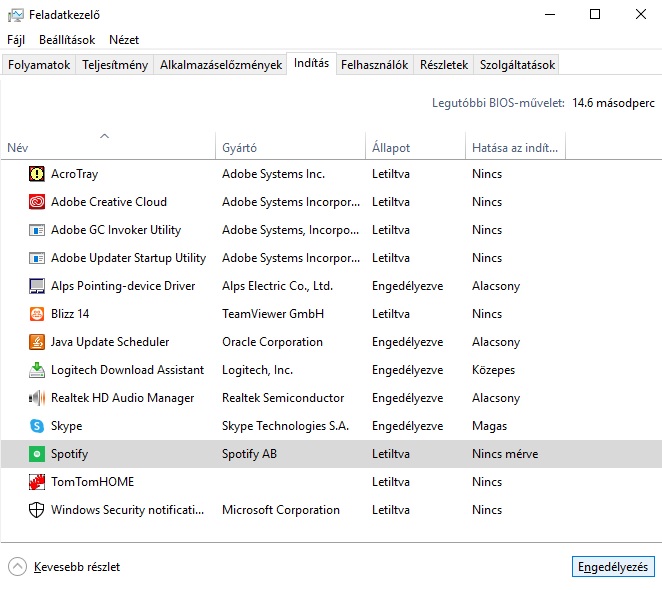
Task: Click the Java Update Scheduler icon
Action: click(x=37, y=342)
